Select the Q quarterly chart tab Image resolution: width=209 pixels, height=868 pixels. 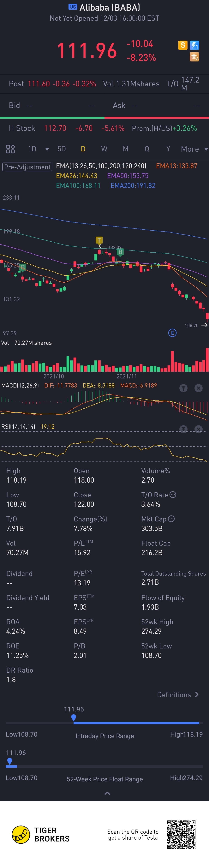147,149
